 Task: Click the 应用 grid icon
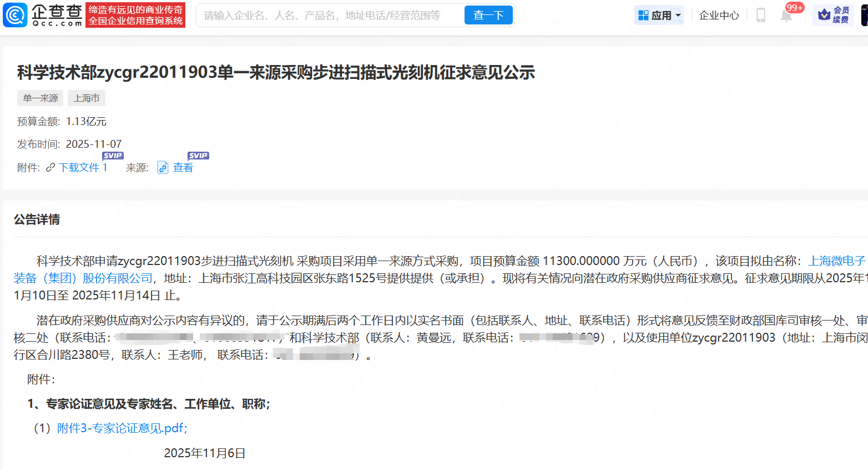coord(644,14)
